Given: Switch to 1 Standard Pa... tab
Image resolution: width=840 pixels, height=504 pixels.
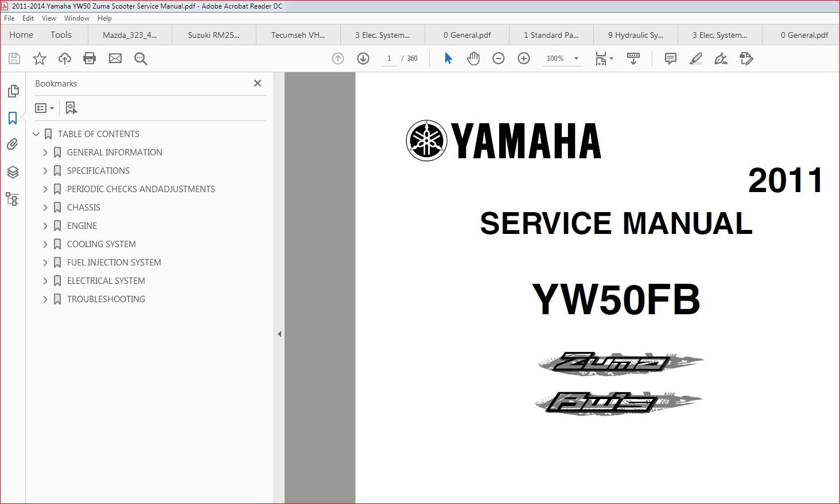Looking at the screenshot, I should pyautogui.click(x=551, y=35).
